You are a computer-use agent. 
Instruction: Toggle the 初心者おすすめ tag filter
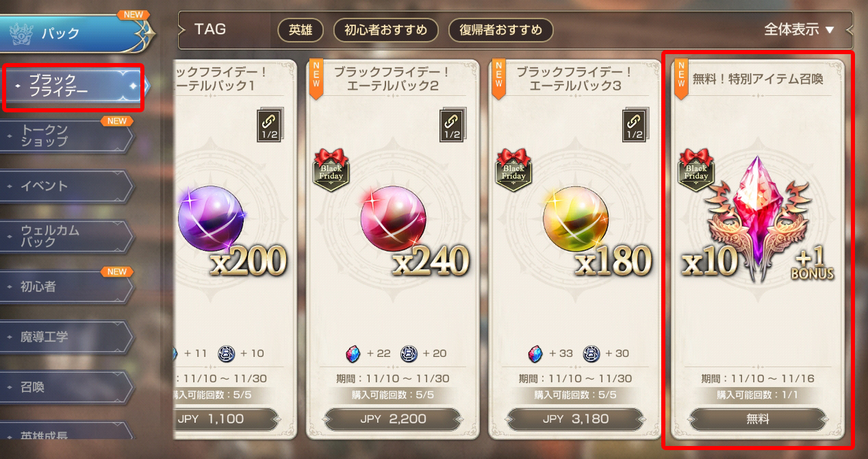pos(386,29)
